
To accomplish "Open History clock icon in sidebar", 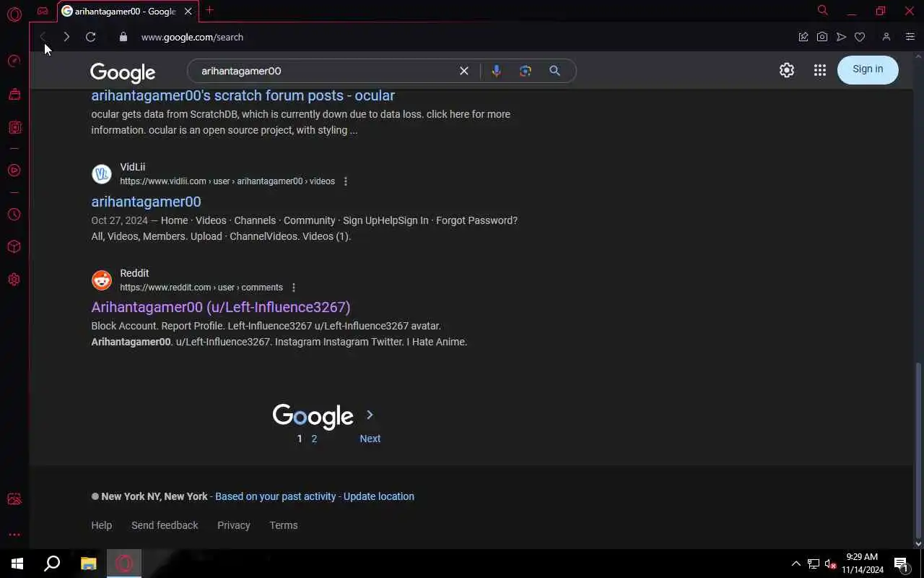I will point(14,215).
